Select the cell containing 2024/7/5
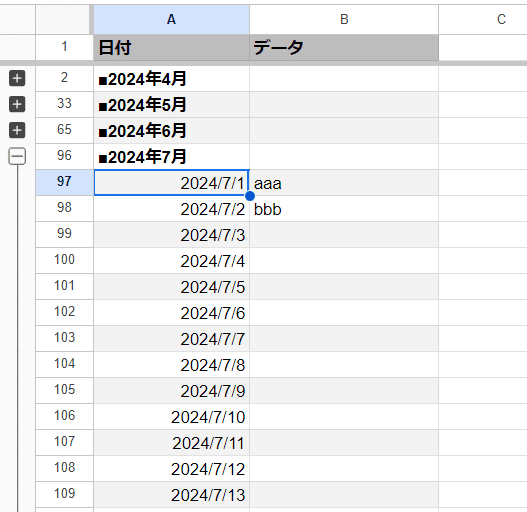 pyautogui.click(x=171, y=286)
